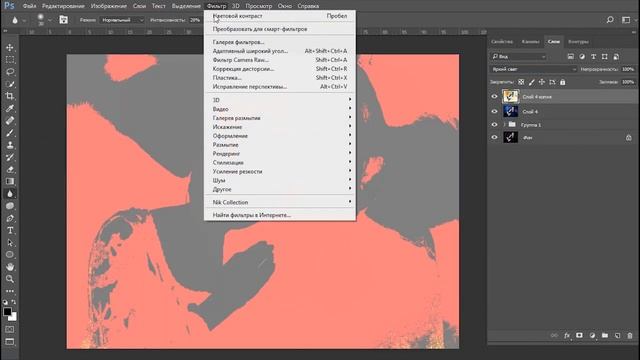This screenshot has width=640, height=360.
Task: Select the Eraser tool
Action: (10, 169)
